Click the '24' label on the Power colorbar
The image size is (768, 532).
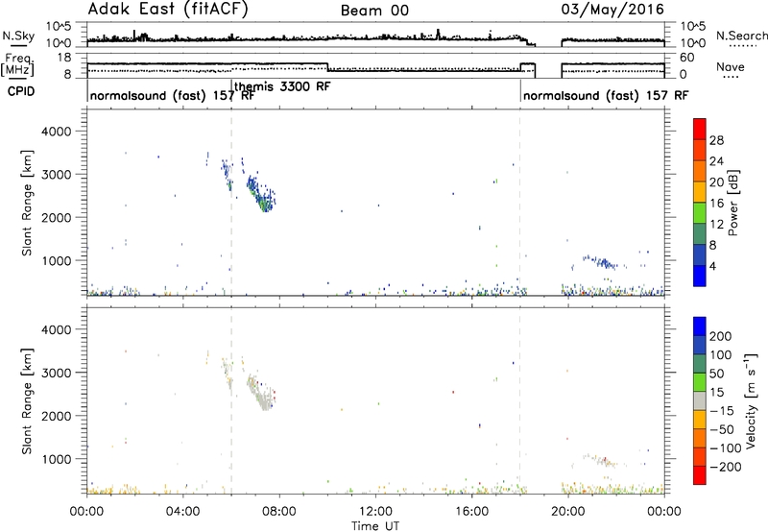point(716,161)
